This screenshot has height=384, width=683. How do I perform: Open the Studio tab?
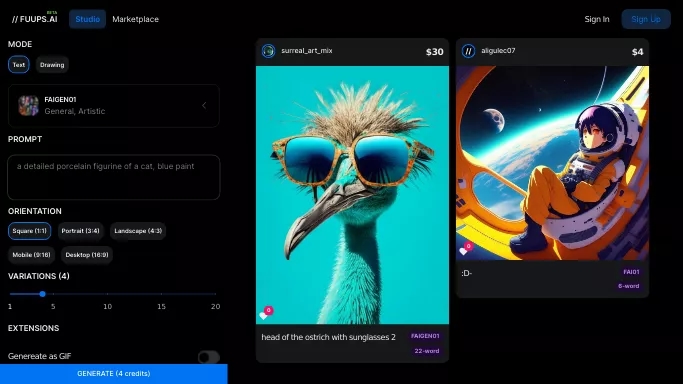tap(88, 19)
